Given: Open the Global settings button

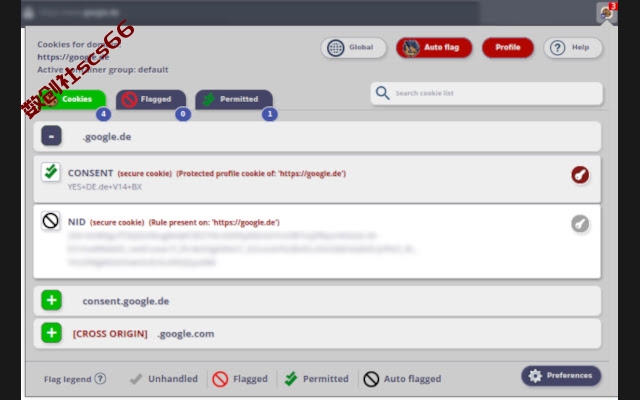Looking at the screenshot, I should point(353,48).
